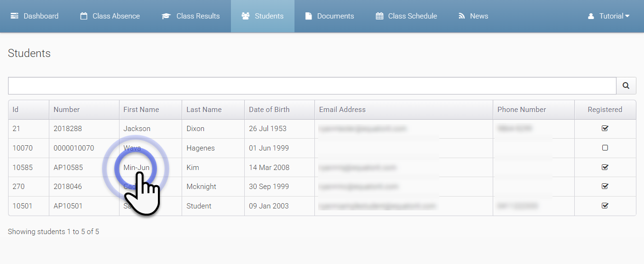Focus the students search input field
644x264 pixels.
click(312, 86)
